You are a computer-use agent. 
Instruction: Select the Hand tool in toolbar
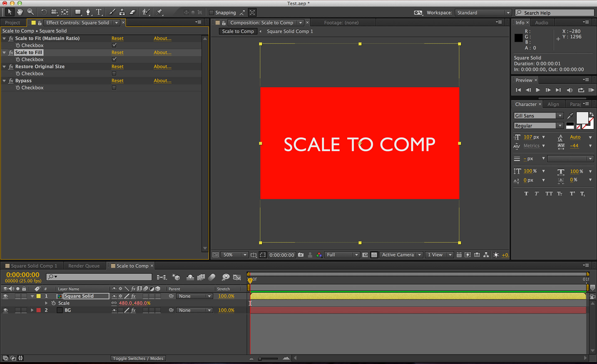pos(20,12)
